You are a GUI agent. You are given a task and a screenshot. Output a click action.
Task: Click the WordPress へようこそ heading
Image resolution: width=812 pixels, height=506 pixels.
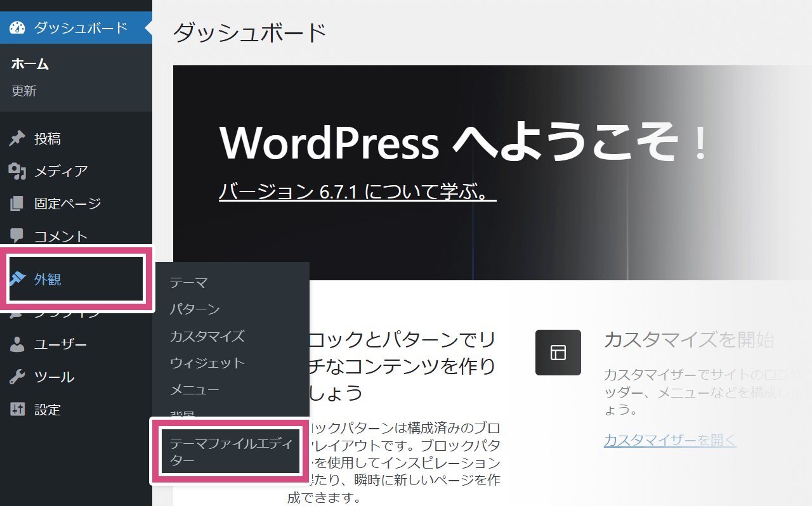pyautogui.click(x=462, y=142)
